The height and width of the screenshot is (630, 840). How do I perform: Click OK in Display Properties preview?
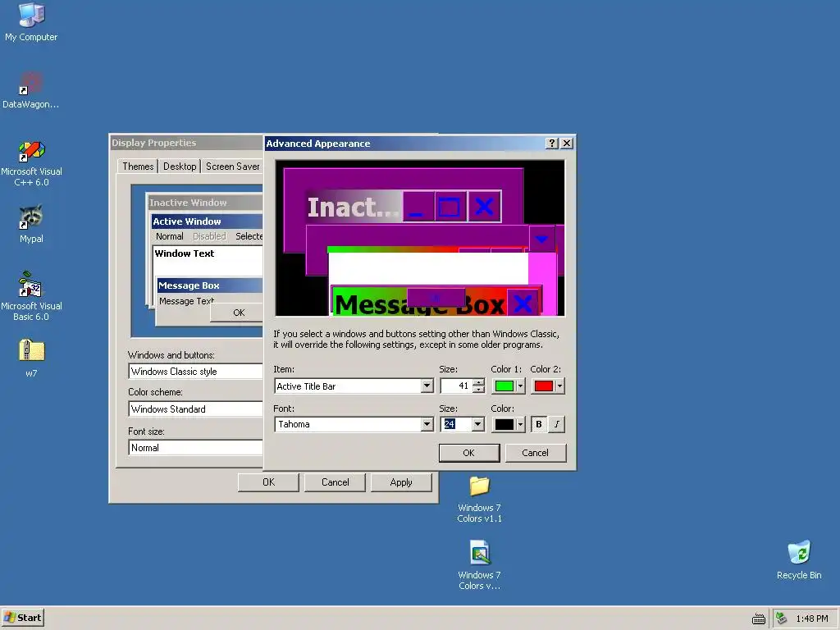click(x=237, y=313)
